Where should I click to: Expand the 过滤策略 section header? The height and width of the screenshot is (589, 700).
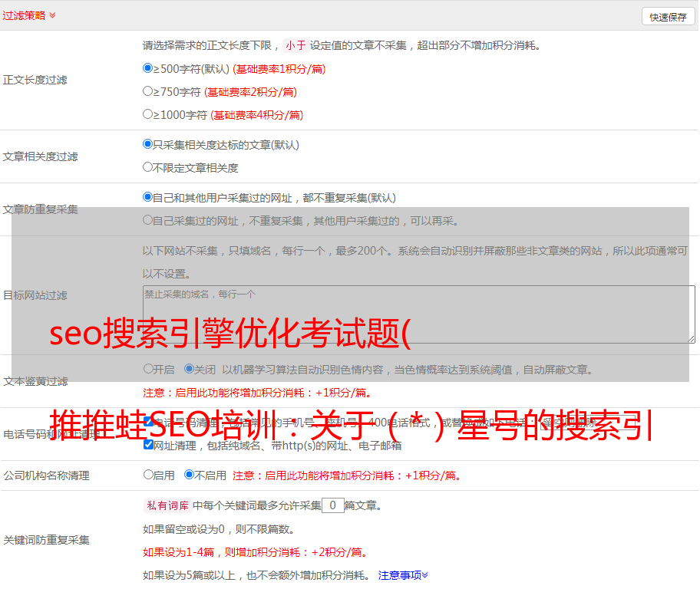pos(29,15)
